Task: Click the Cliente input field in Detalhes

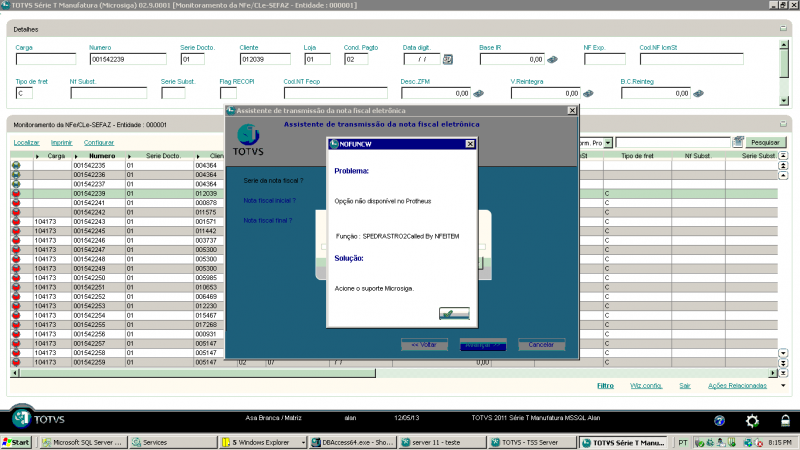Action: (x=265, y=59)
